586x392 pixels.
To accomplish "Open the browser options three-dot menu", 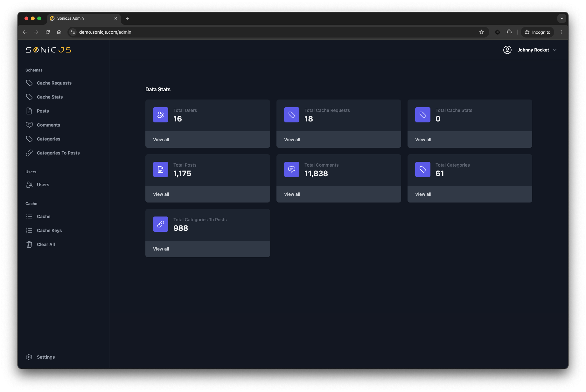I will (x=561, y=32).
